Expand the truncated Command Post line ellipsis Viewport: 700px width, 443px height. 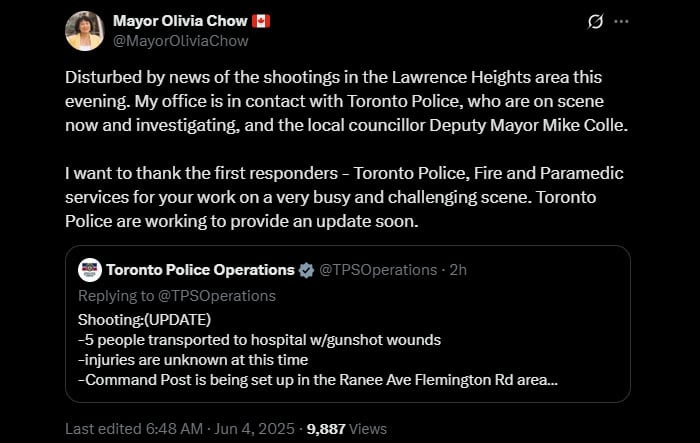[553, 380]
